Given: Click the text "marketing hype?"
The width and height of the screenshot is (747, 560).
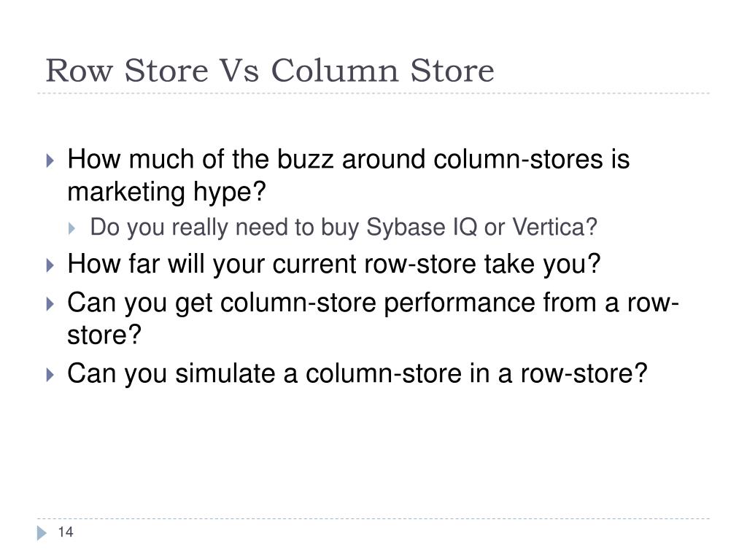Looking at the screenshot, I should tap(166, 192).
